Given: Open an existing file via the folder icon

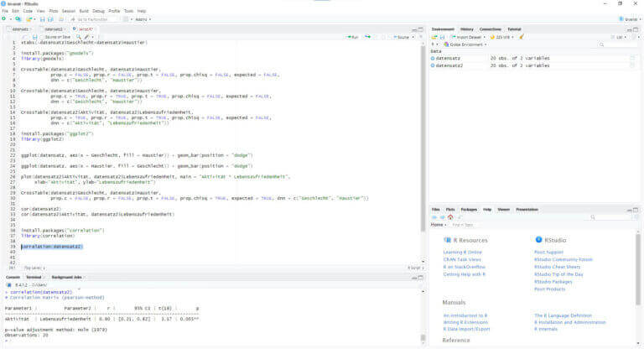Looking at the screenshot, I should (29, 19).
